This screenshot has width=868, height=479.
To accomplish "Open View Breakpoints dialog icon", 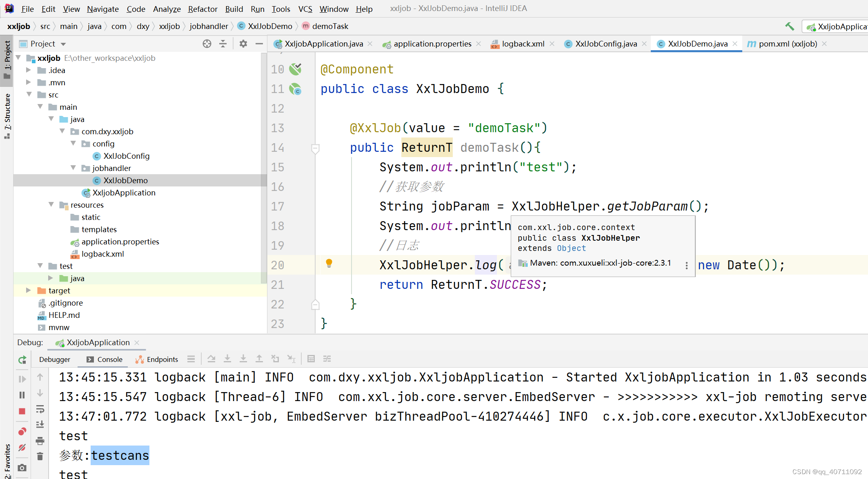I will click(x=22, y=432).
